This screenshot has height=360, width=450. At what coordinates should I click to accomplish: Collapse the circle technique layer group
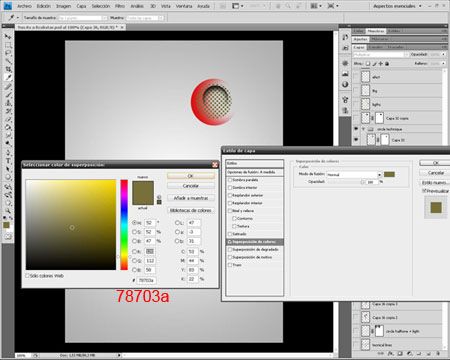[x=364, y=129]
